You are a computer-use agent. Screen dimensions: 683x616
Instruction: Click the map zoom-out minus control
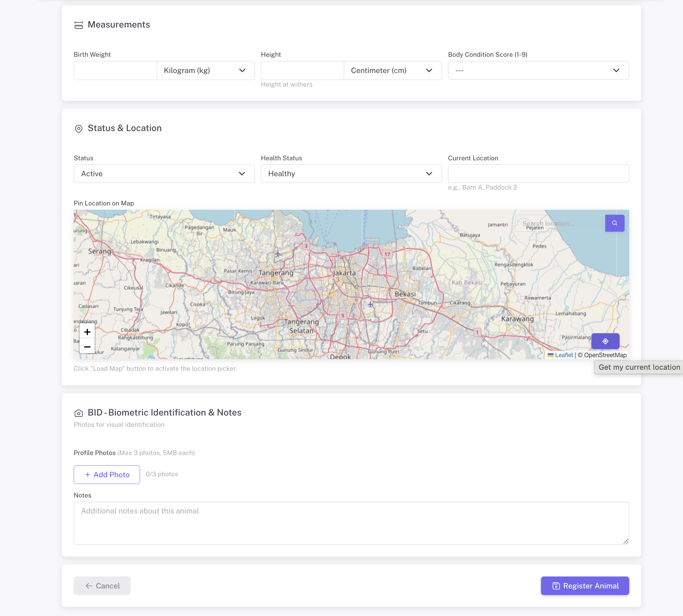coord(87,346)
